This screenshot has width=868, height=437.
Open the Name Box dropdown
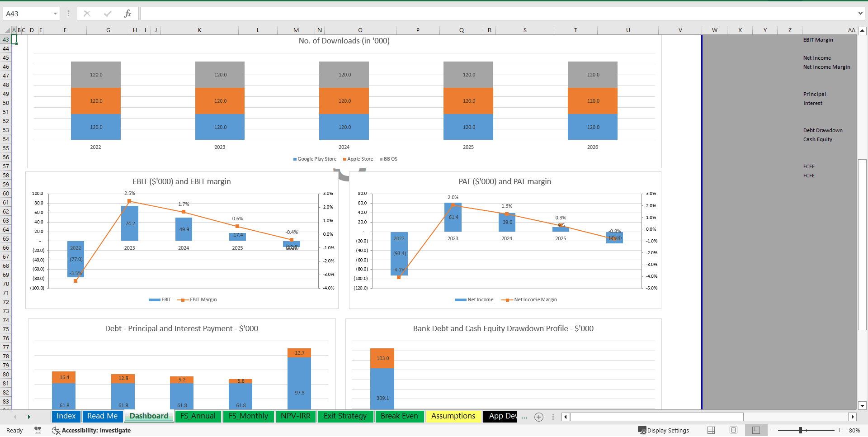tap(55, 14)
